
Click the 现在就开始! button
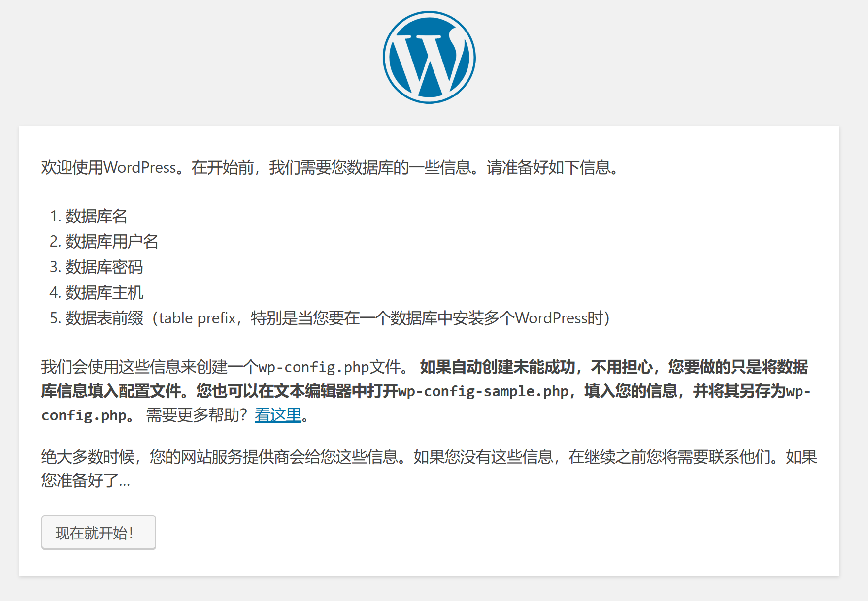click(x=99, y=533)
